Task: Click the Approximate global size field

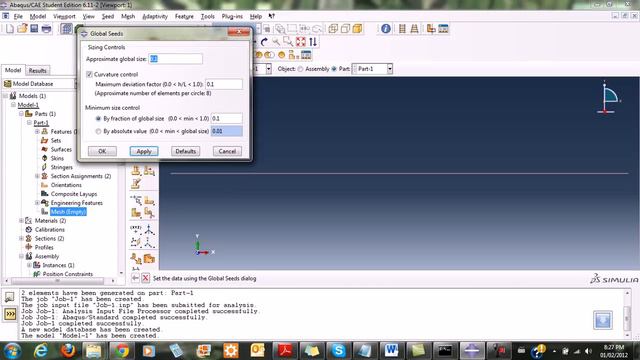Action: (x=175, y=59)
